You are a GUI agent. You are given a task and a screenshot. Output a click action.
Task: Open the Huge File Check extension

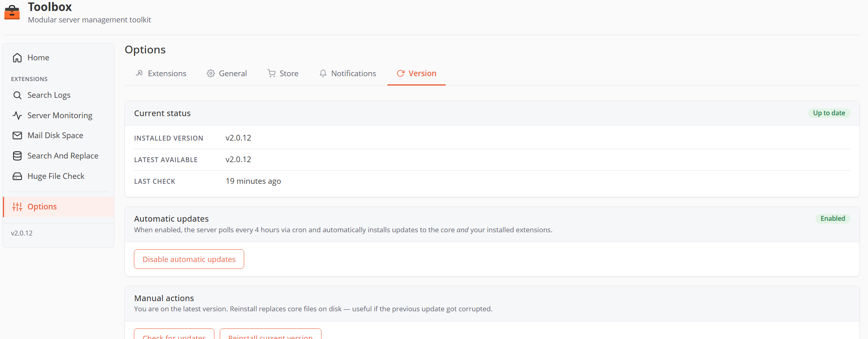coord(59,176)
